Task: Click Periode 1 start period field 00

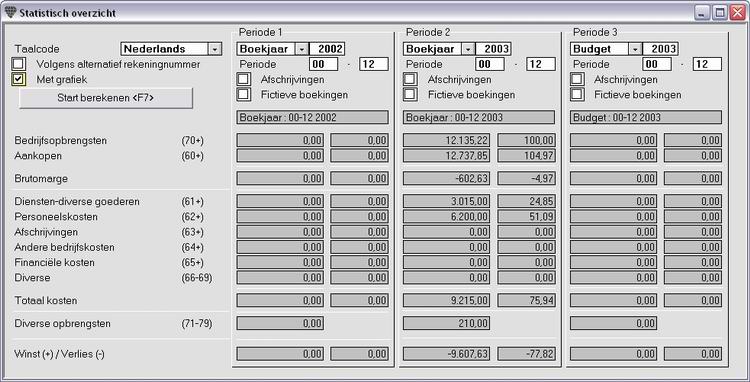Action: coord(323,64)
